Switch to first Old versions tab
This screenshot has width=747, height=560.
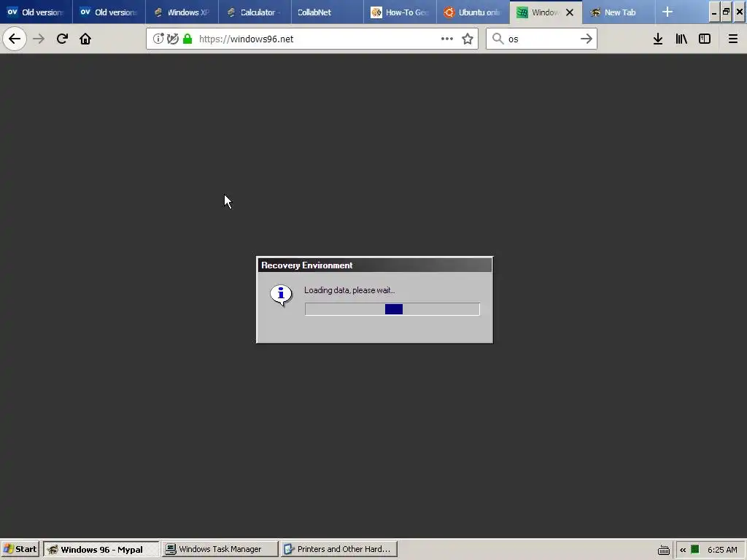click(x=36, y=12)
